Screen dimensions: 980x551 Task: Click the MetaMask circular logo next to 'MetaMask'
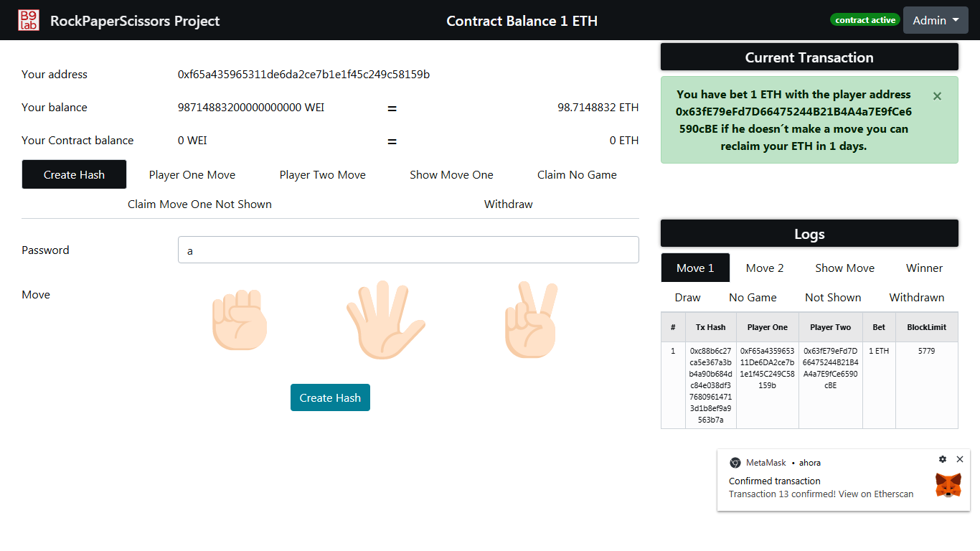coord(734,463)
